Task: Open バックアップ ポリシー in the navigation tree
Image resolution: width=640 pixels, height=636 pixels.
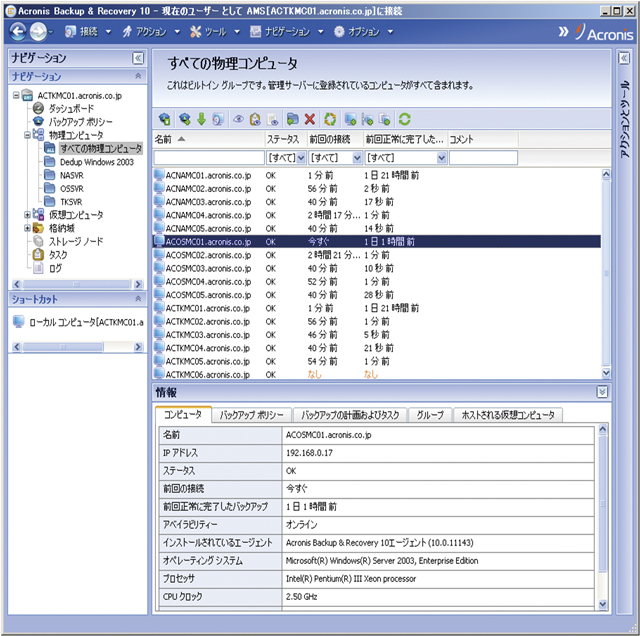Action: click(x=80, y=122)
